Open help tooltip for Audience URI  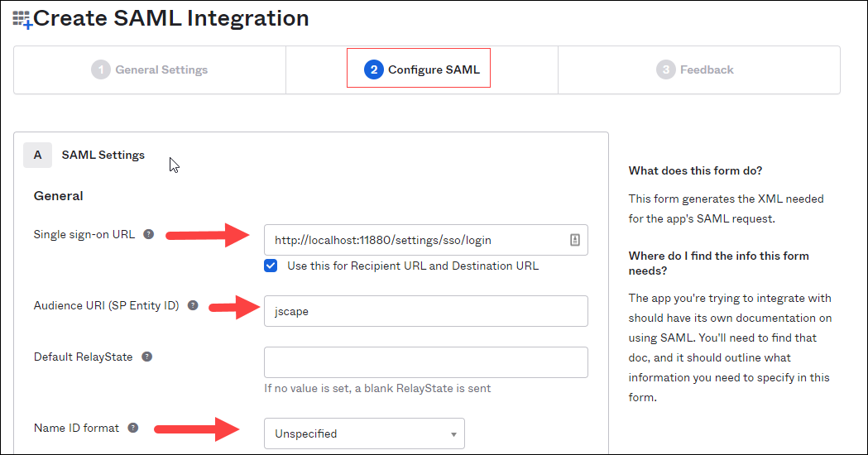[193, 305]
